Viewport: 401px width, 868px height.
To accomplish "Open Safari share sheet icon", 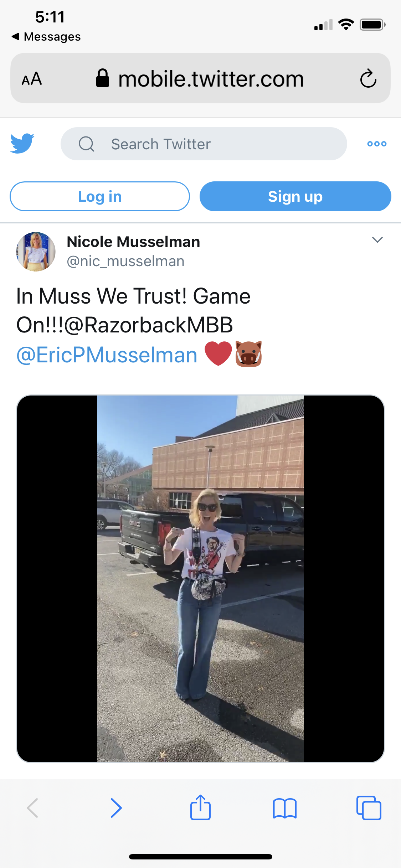I will pyautogui.click(x=200, y=807).
